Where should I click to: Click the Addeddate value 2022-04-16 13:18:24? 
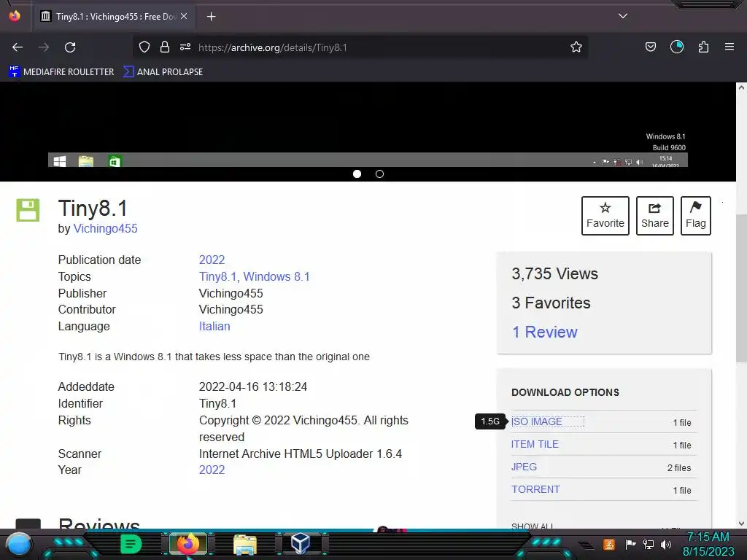(253, 386)
